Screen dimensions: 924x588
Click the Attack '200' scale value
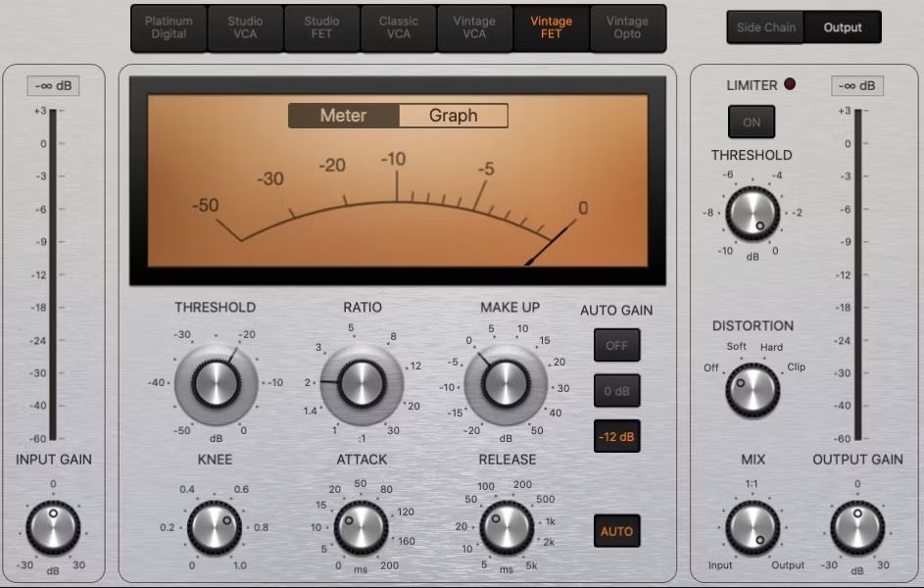coord(390,565)
